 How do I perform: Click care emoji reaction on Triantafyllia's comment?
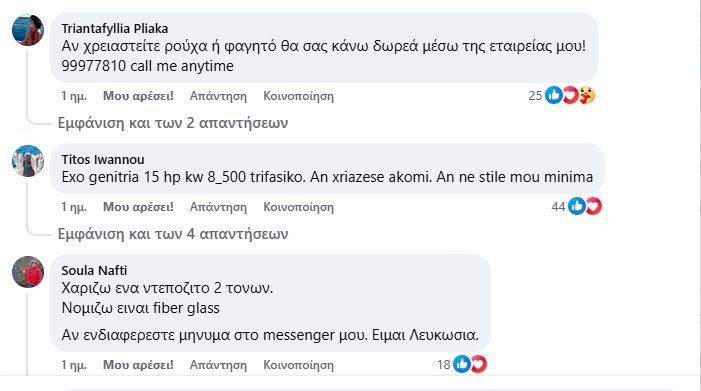[587, 95]
